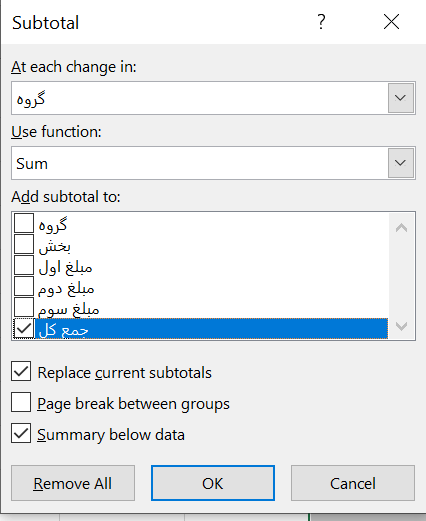The height and width of the screenshot is (521, 426).
Task: Check the گروه checkbox in subtotal list
Action: [24, 223]
